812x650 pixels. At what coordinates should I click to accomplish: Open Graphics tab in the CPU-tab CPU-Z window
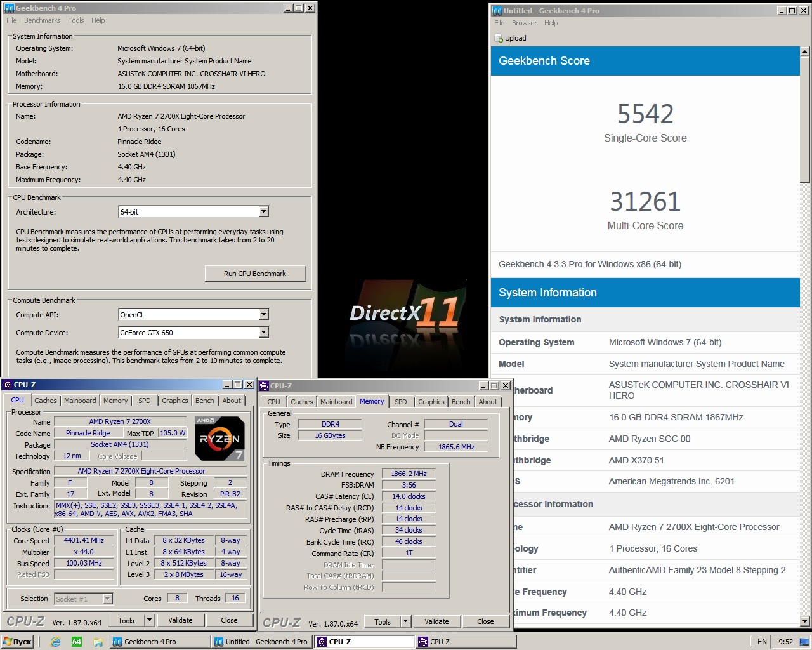[x=175, y=401]
